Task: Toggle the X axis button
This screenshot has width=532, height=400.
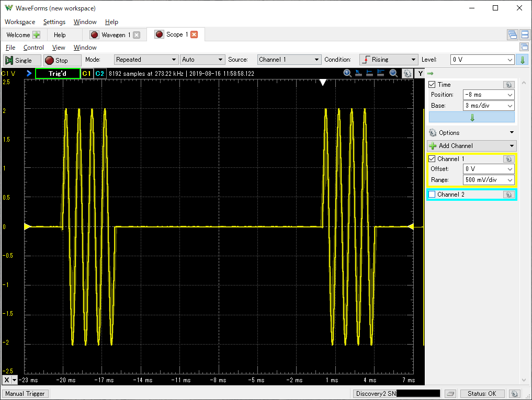Action: (6, 380)
